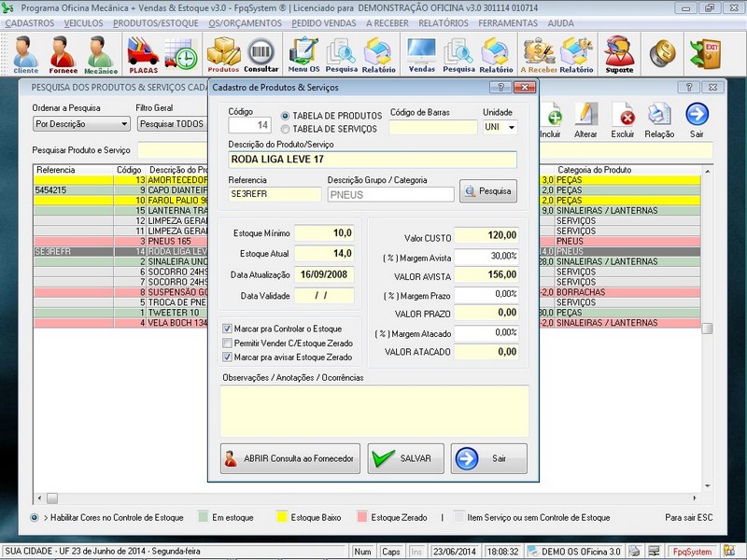Toggle Marcar pra avisar Estoque Zerado

tap(227, 357)
